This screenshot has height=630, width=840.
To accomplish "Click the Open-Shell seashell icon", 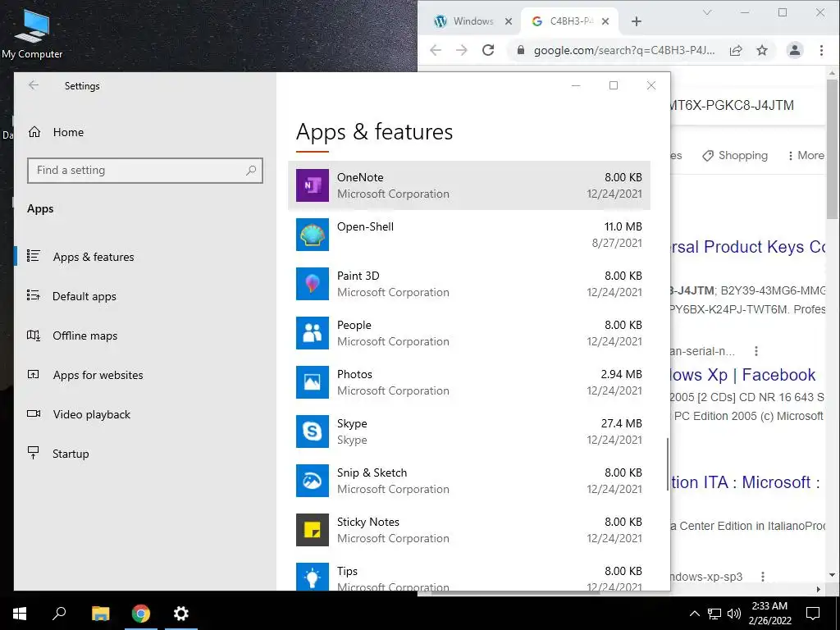I will [313, 235].
